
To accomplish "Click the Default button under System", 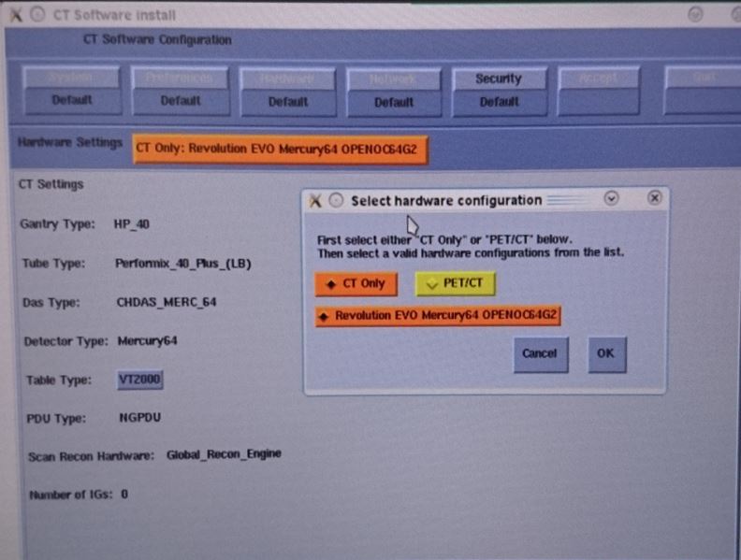I will click(72, 100).
